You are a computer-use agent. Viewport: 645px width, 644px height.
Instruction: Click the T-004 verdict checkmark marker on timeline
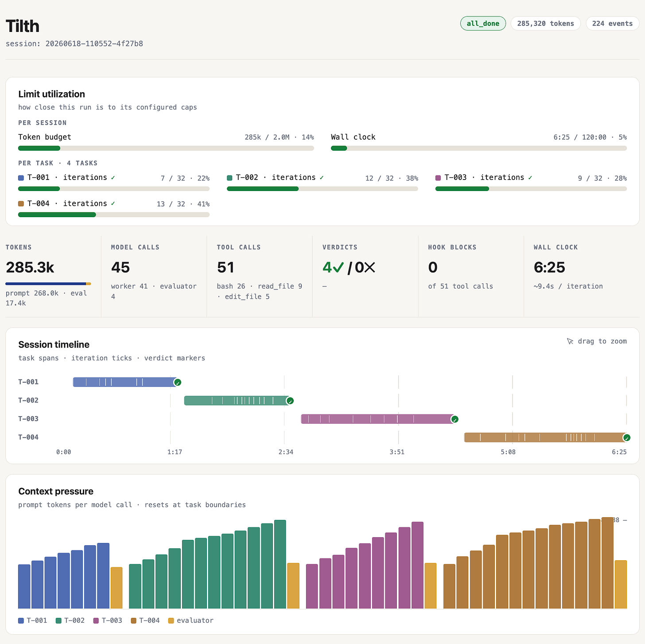(x=627, y=438)
